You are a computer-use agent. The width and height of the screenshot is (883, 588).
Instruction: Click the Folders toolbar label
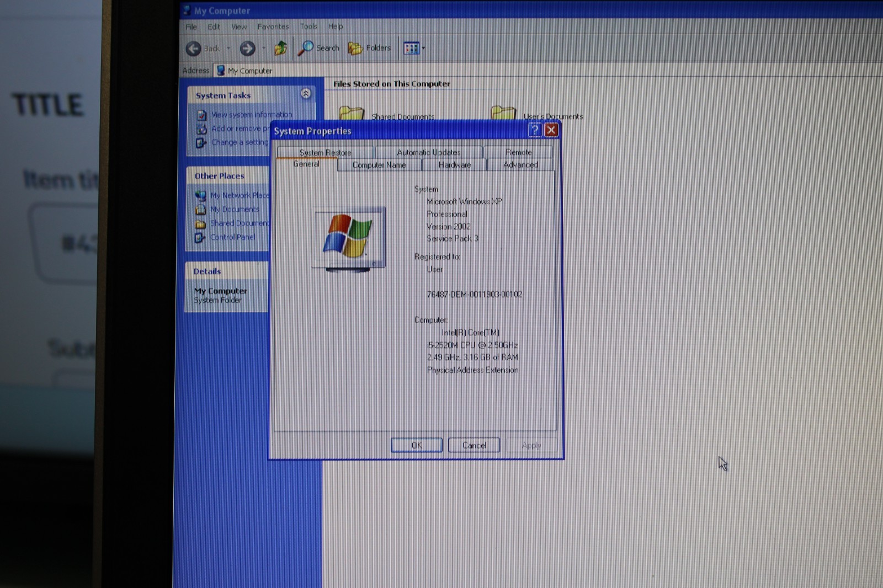(x=378, y=48)
